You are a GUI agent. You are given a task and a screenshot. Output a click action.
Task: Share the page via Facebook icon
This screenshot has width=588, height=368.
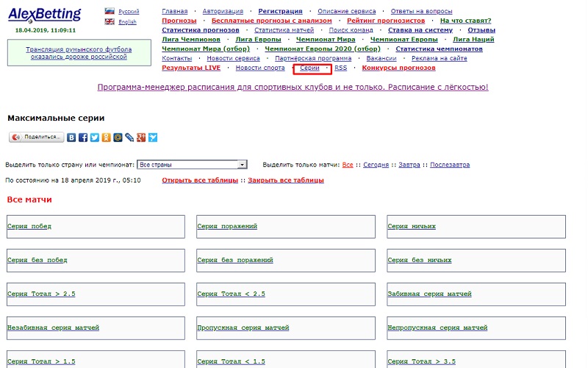[83, 137]
